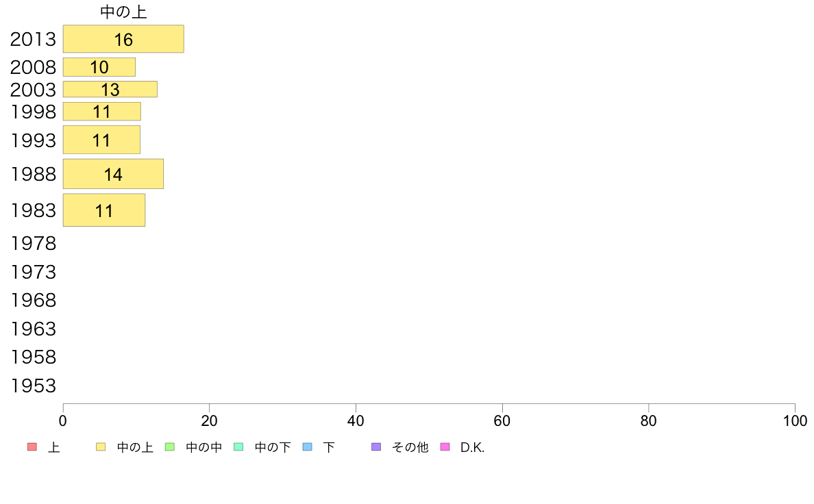Select the 2013 bar showing 16
Image resolution: width=814 pixels, height=504 pixels.
click(123, 39)
